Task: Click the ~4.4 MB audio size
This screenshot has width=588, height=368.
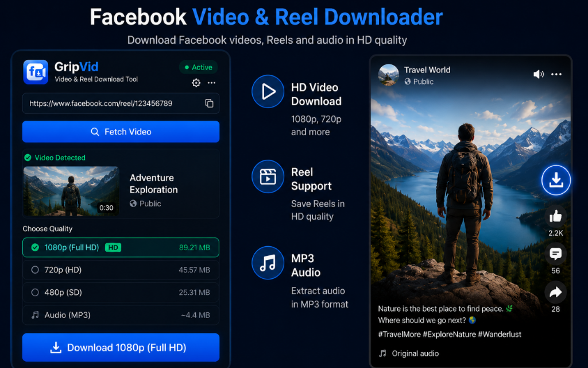Action: [x=195, y=315]
